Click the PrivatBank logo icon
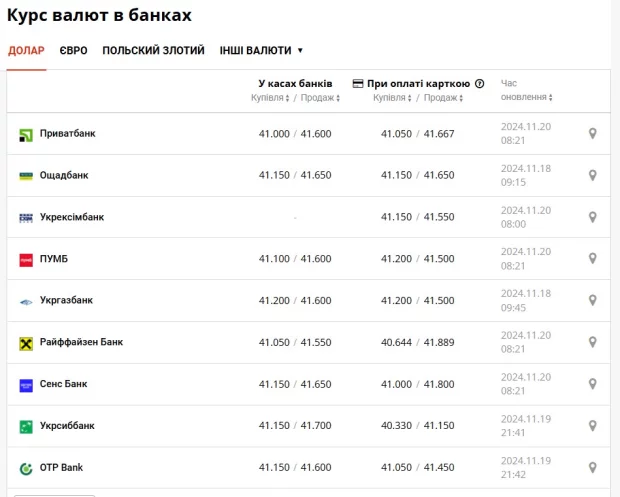 point(26,134)
